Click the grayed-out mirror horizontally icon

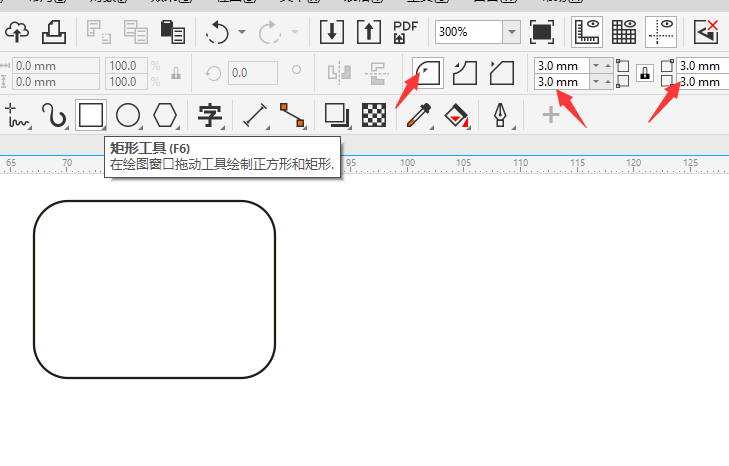pos(339,73)
